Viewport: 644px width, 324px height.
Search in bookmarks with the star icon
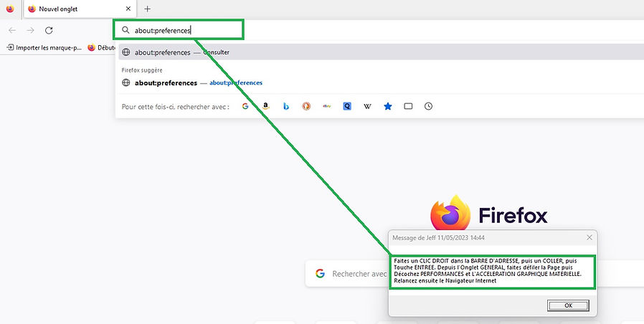tap(388, 106)
